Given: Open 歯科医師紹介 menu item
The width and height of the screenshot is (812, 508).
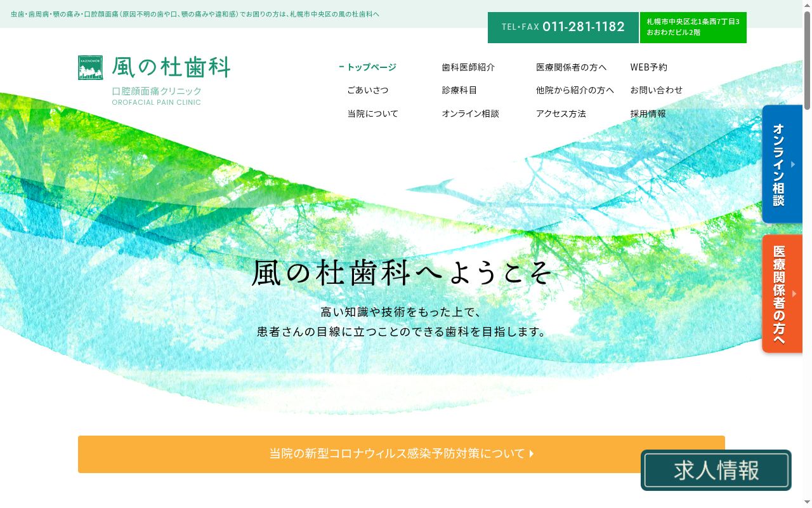Looking at the screenshot, I should pyautogui.click(x=468, y=67).
